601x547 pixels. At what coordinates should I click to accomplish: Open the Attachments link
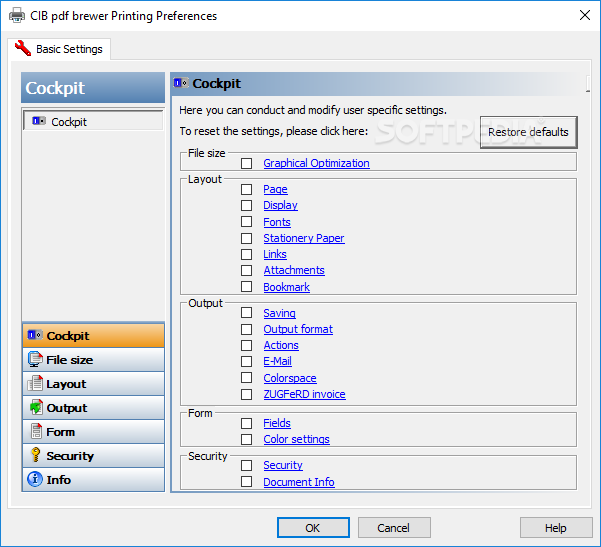[294, 271]
